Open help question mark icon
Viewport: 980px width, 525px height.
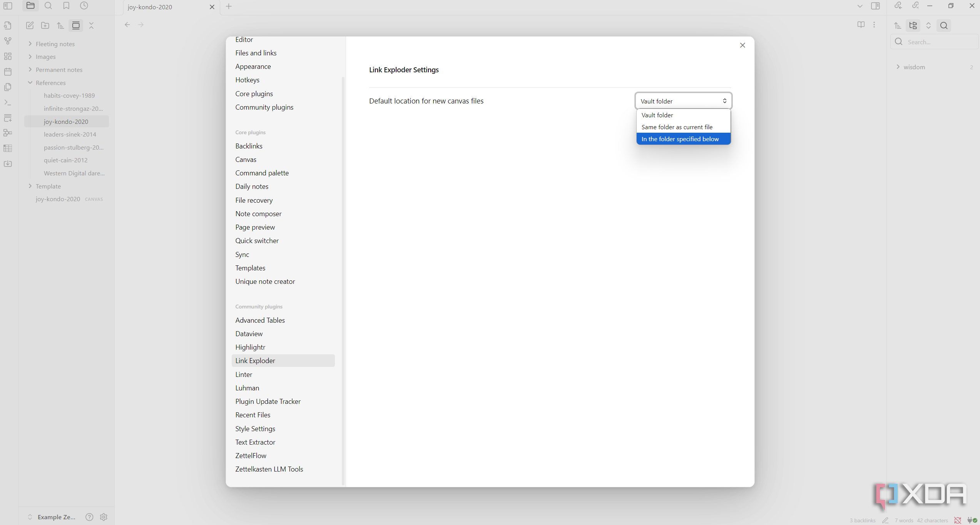coord(89,517)
